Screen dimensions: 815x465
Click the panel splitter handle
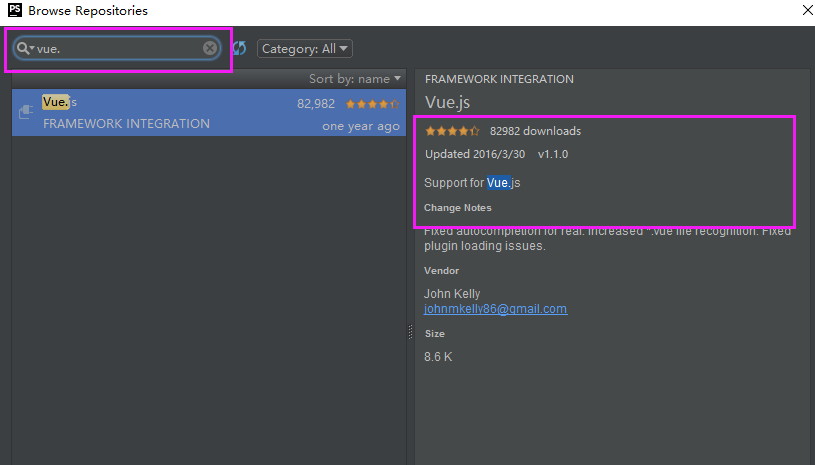click(x=410, y=331)
